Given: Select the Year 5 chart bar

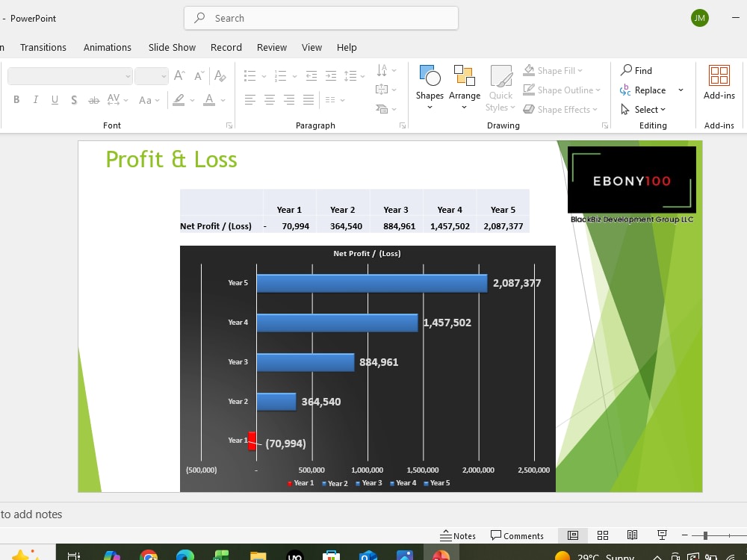Looking at the screenshot, I should (372, 283).
